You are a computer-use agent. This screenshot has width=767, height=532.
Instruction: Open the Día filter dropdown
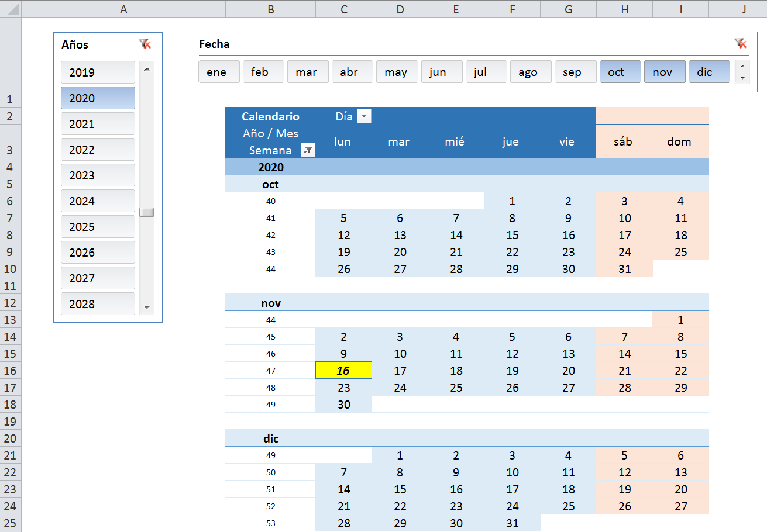pos(364,116)
